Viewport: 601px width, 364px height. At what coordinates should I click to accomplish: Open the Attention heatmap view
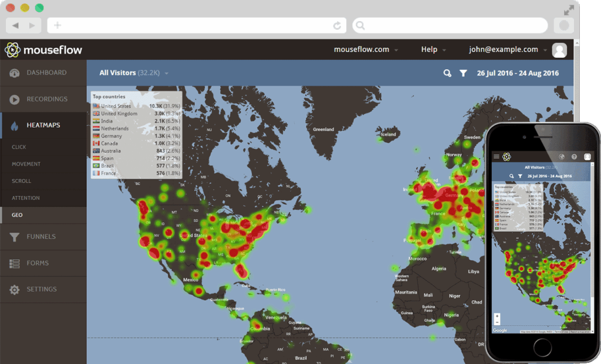[26, 198]
